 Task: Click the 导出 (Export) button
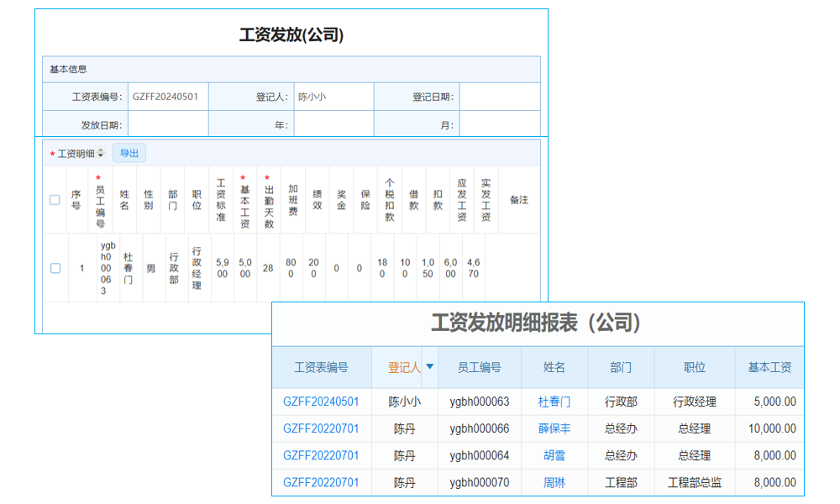pyautogui.click(x=130, y=153)
